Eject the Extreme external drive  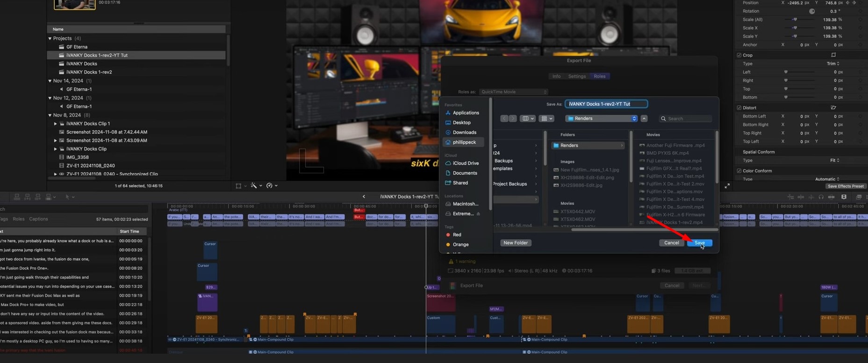(478, 214)
